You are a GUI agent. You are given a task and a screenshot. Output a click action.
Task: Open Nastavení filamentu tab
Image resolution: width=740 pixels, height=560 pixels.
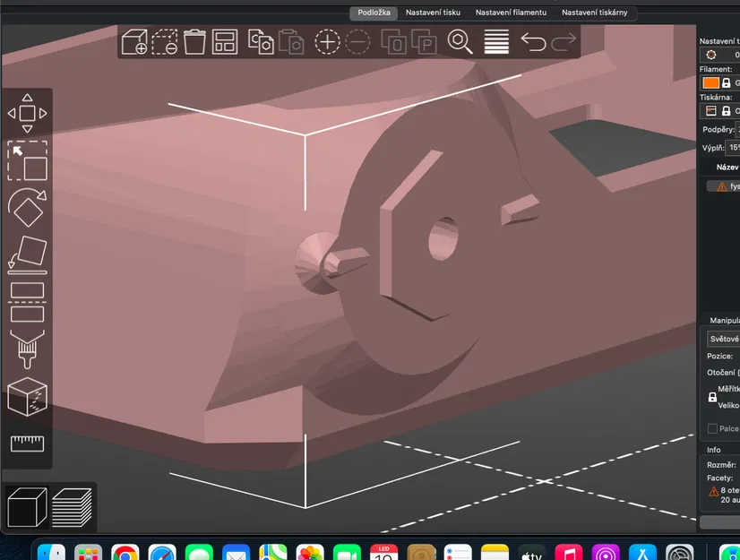click(x=511, y=13)
